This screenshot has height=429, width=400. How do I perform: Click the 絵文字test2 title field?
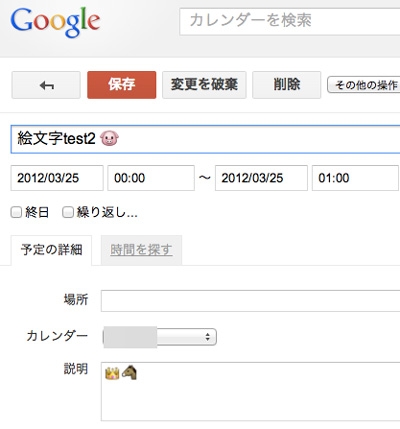[x=205, y=139]
